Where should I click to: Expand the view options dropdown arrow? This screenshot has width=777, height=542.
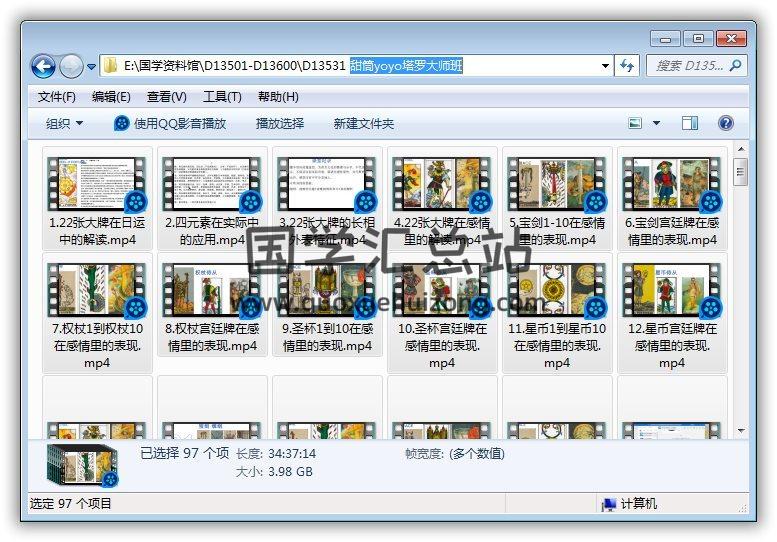656,123
